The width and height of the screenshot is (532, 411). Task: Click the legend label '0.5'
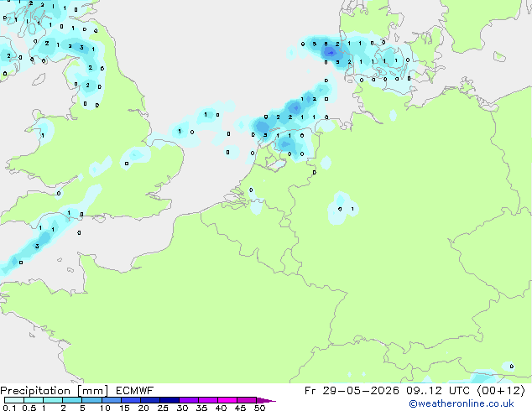coord(29,408)
